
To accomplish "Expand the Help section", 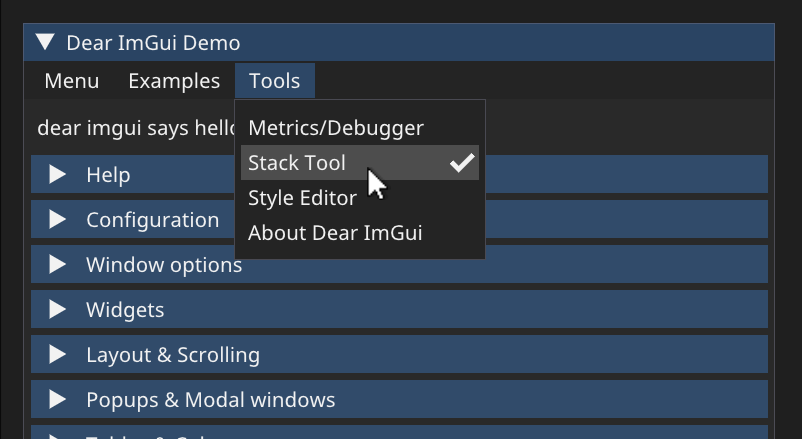I will [x=399, y=174].
